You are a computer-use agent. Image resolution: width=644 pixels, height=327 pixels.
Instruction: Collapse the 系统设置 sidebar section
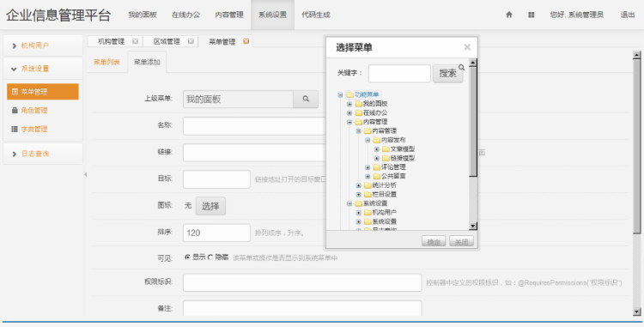point(43,69)
